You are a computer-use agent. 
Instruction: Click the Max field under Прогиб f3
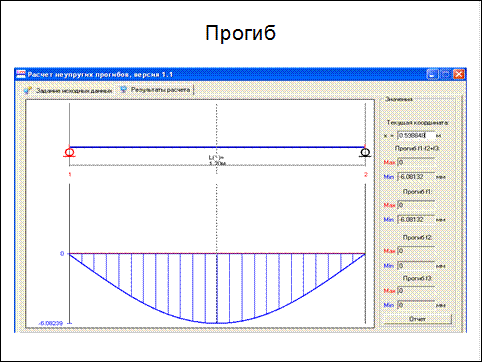pyautogui.click(x=416, y=291)
